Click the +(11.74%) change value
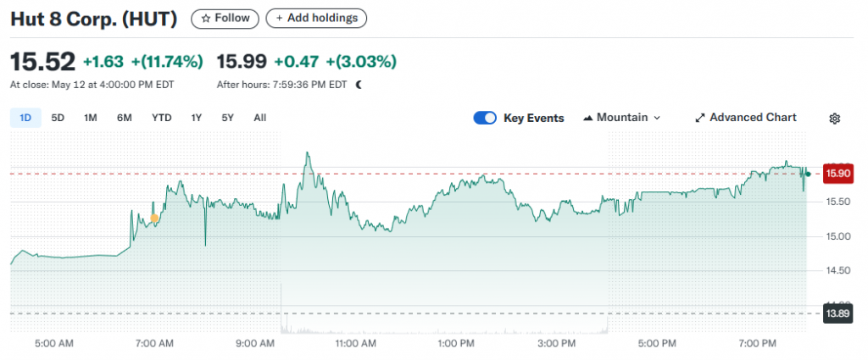The height and width of the screenshot is (360, 868). [167, 61]
